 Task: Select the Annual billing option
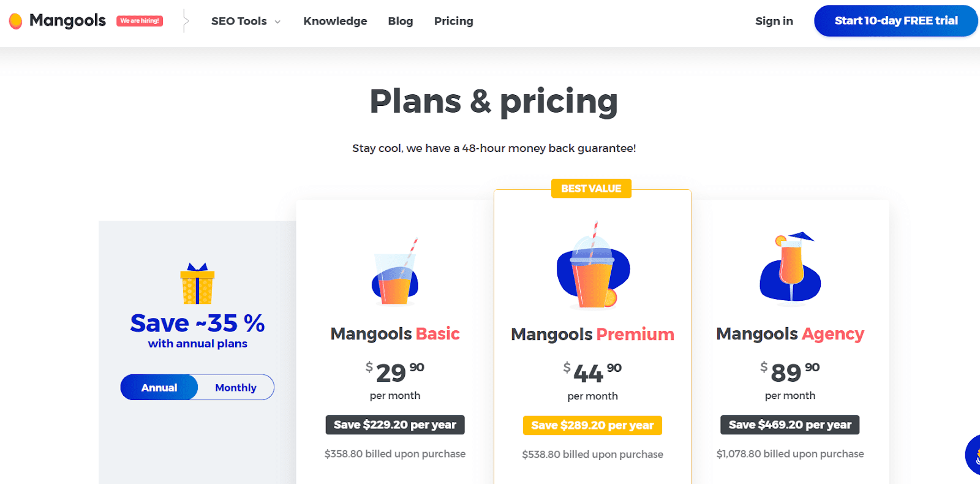[x=159, y=388]
